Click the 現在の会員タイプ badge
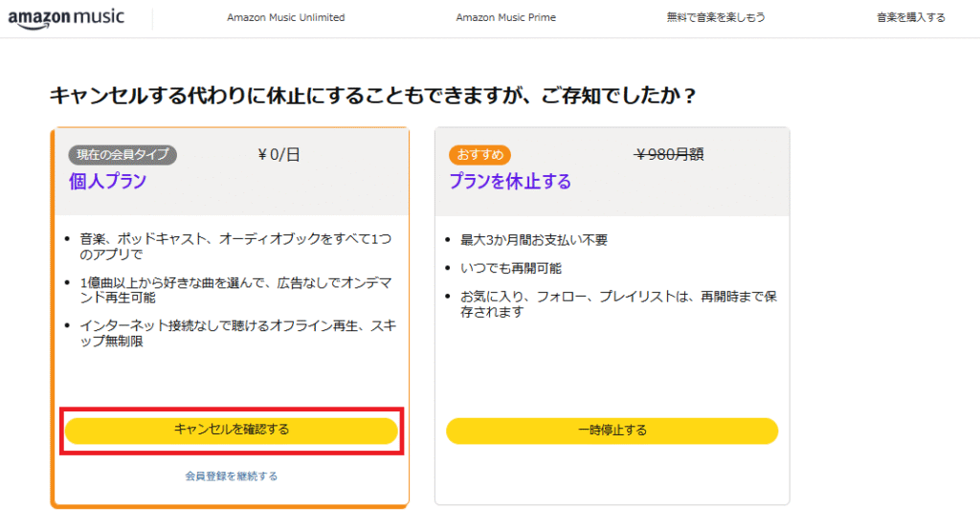Image resolution: width=980 pixels, height=531 pixels. [122, 154]
